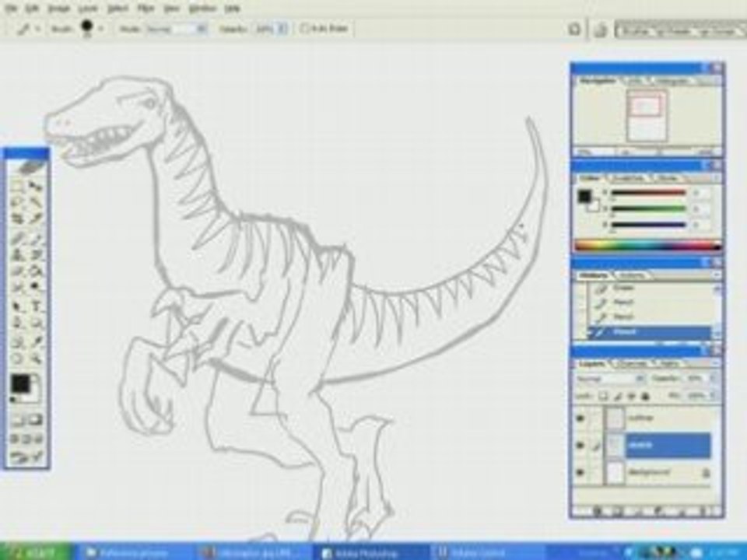Select the outline layer

[x=668, y=418]
